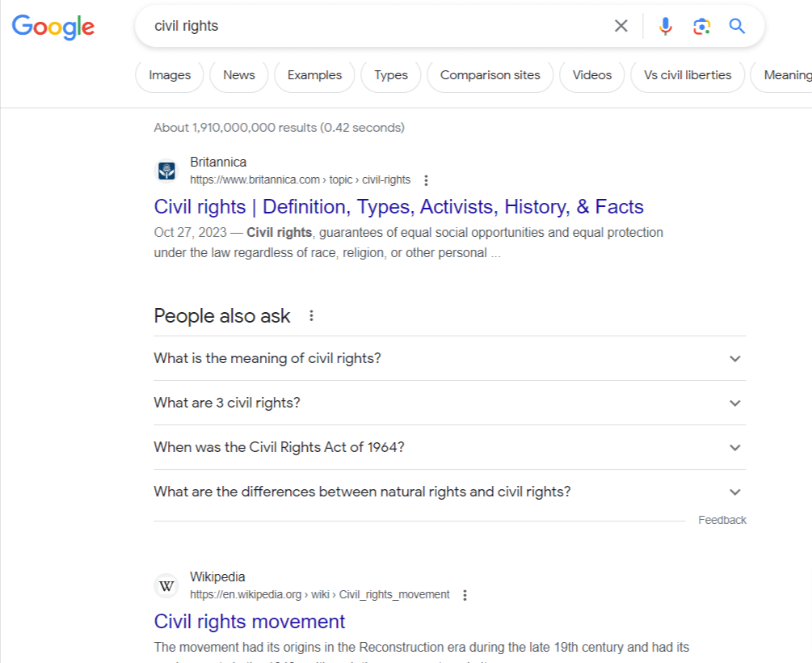
Task: Click the magnifying glass search button
Action: tap(737, 26)
